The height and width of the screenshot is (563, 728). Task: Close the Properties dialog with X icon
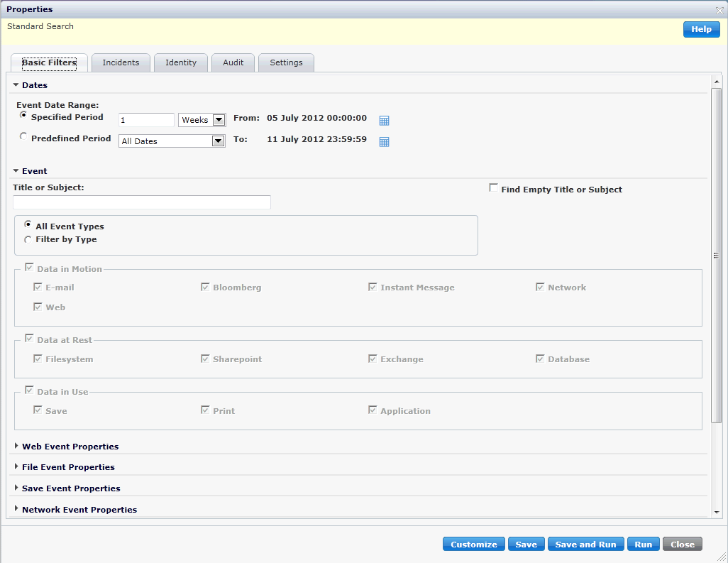pos(719,9)
